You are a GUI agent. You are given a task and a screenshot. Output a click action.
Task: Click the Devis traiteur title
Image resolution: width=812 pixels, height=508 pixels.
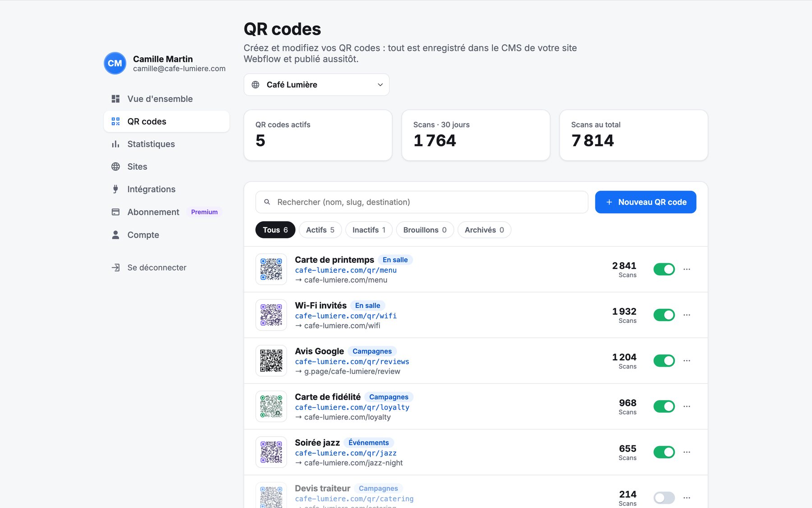click(x=323, y=488)
